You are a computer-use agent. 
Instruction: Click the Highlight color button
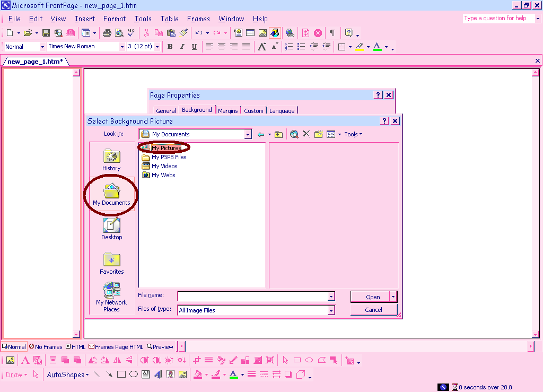click(360, 46)
